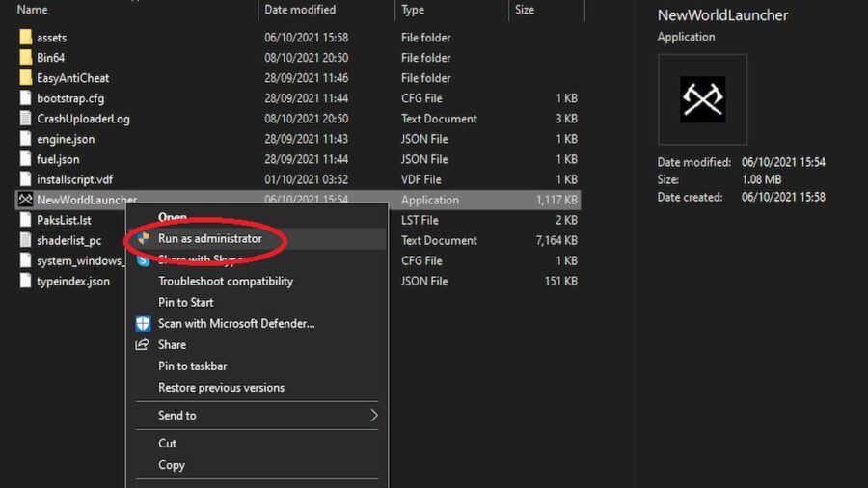Select Pin to Start
Screen dimensions: 868x488
point(185,302)
